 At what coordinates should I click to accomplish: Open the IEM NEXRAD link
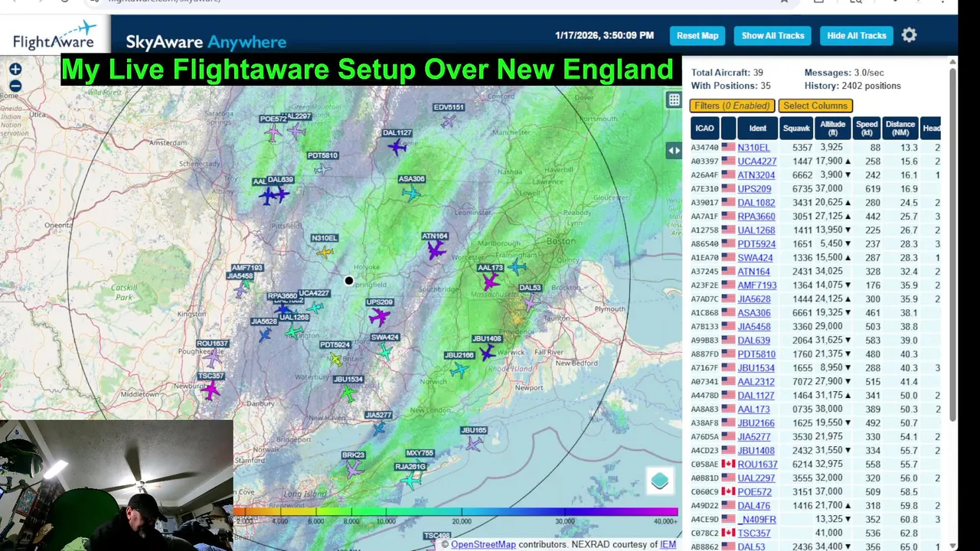pyautogui.click(x=668, y=544)
